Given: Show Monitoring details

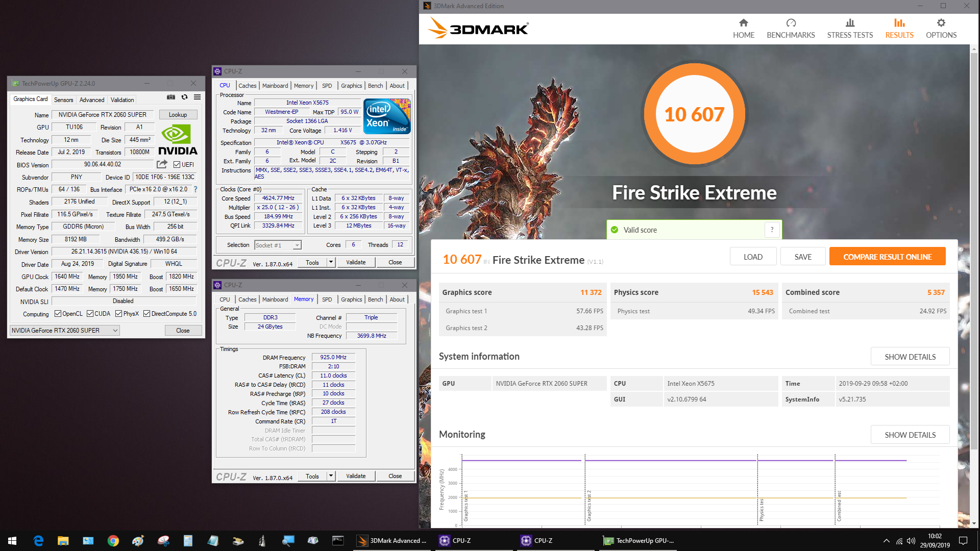Looking at the screenshot, I should [910, 435].
